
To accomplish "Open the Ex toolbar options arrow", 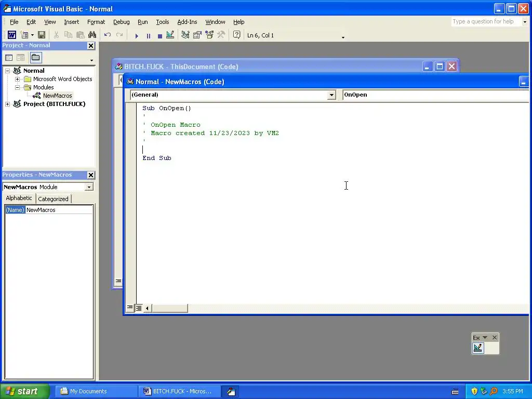I will coord(485,337).
